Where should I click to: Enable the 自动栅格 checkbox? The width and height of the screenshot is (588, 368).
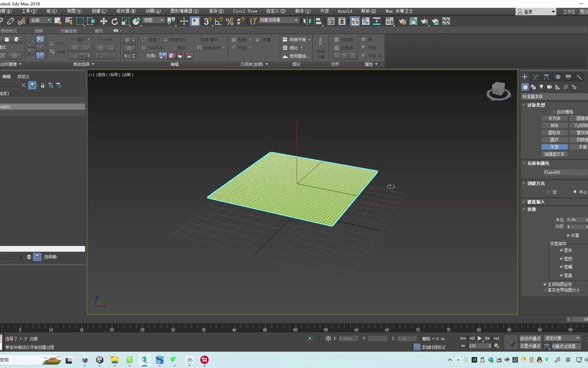pyautogui.click(x=554, y=111)
